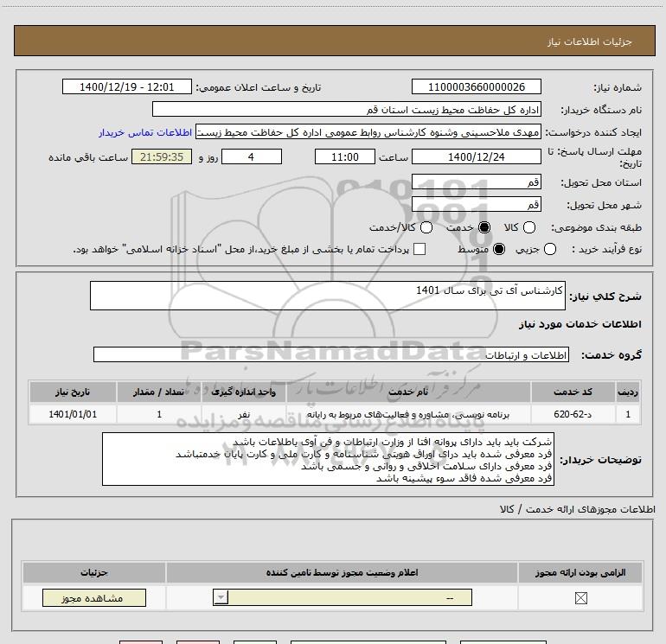Open the buyer contact information link
The width and height of the screenshot is (666, 644).
(145, 132)
